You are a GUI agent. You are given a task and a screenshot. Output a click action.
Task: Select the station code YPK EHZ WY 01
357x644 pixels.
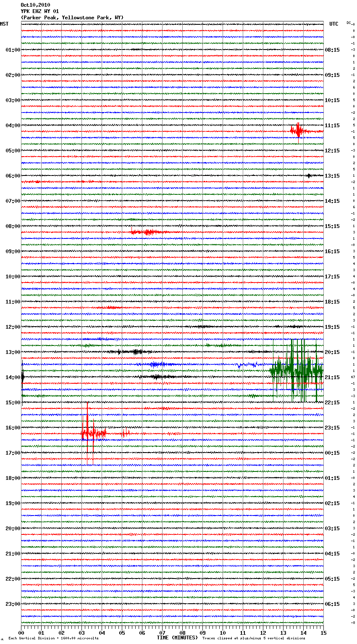click(40, 11)
